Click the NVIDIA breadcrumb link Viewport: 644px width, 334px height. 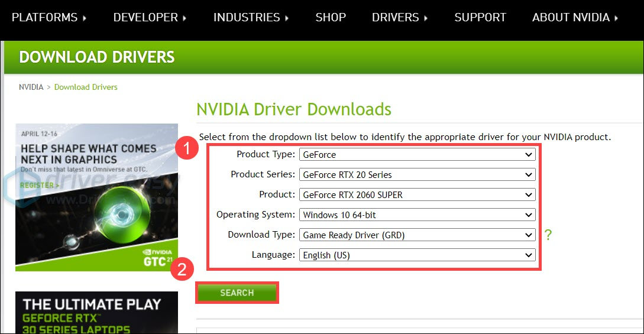pyautogui.click(x=31, y=87)
